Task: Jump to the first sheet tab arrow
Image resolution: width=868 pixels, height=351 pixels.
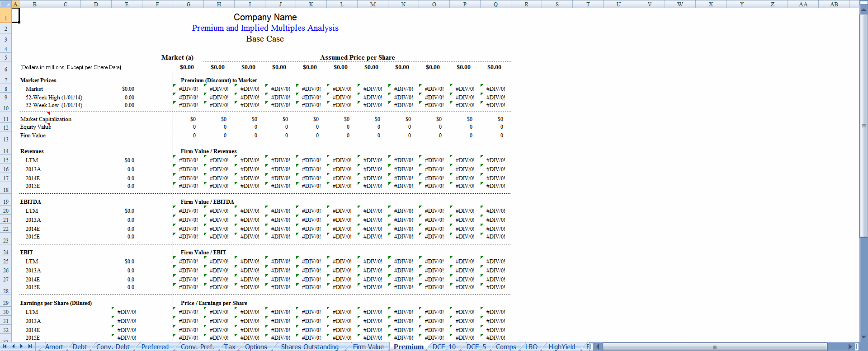Action: tap(5, 346)
